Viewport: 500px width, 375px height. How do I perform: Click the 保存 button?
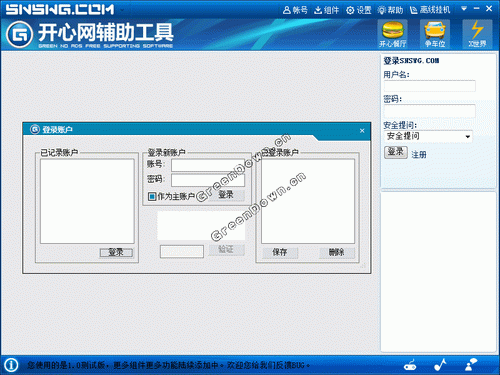[x=280, y=252]
